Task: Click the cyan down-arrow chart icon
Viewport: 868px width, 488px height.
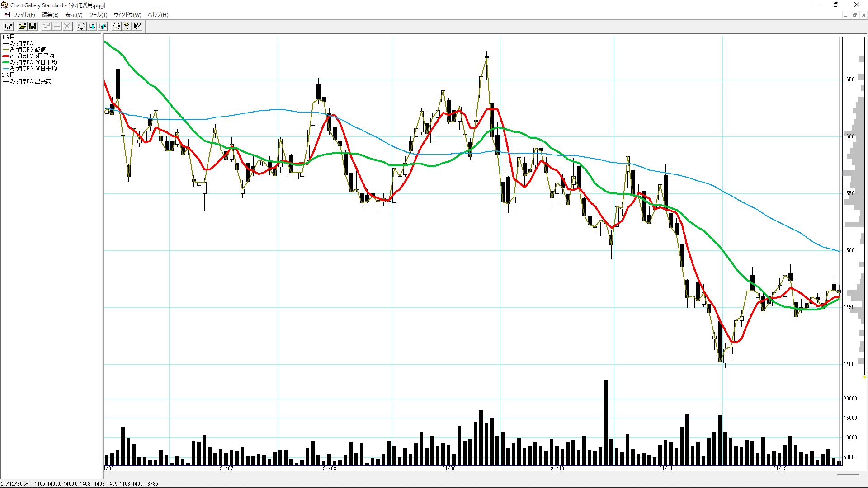Action: 92,26
